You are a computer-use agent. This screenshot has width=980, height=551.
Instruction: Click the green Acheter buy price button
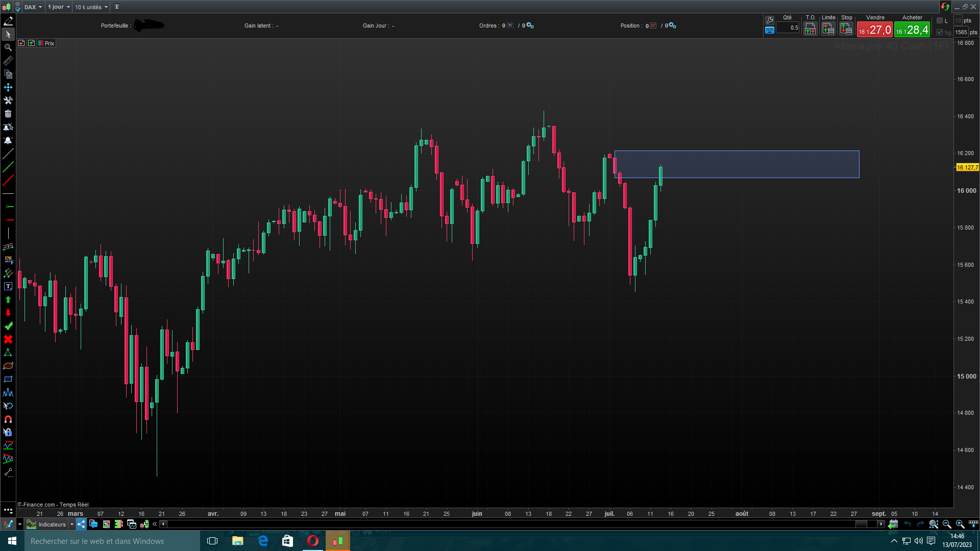tap(912, 30)
